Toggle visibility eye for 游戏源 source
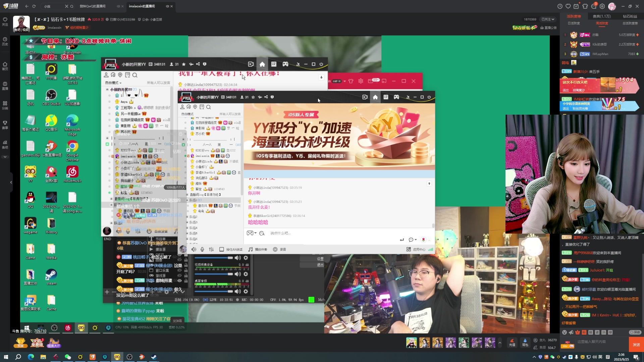This screenshot has width=644, height=362. pyautogui.click(x=180, y=276)
